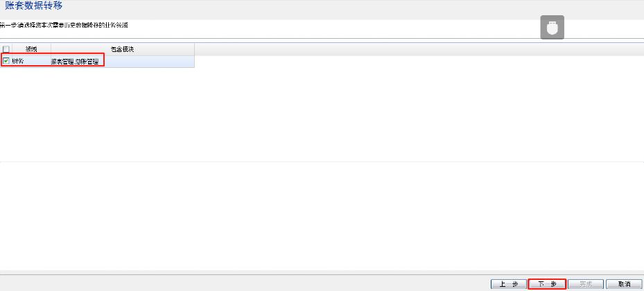This screenshot has height=291, width=644.
Task: Proceed with the 下一步 button
Action: pyautogui.click(x=547, y=284)
